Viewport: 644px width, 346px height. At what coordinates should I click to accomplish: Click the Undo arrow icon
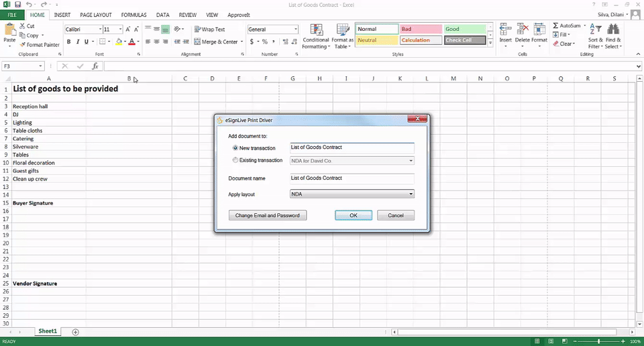(29, 5)
